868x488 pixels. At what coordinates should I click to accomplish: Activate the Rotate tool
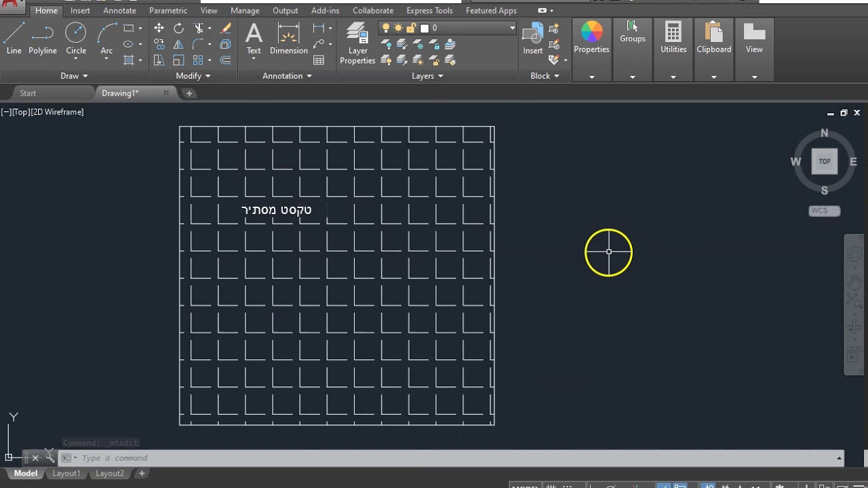tap(178, 28)
